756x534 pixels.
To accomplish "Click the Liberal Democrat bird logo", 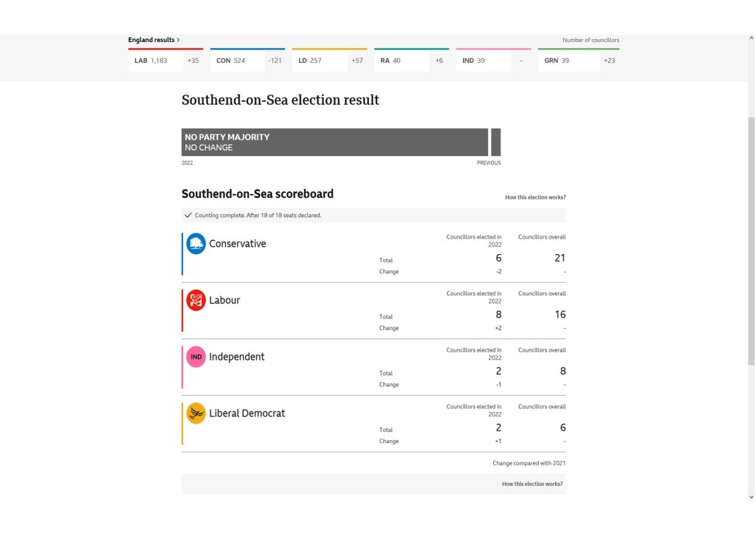I will tap(196, 413).
